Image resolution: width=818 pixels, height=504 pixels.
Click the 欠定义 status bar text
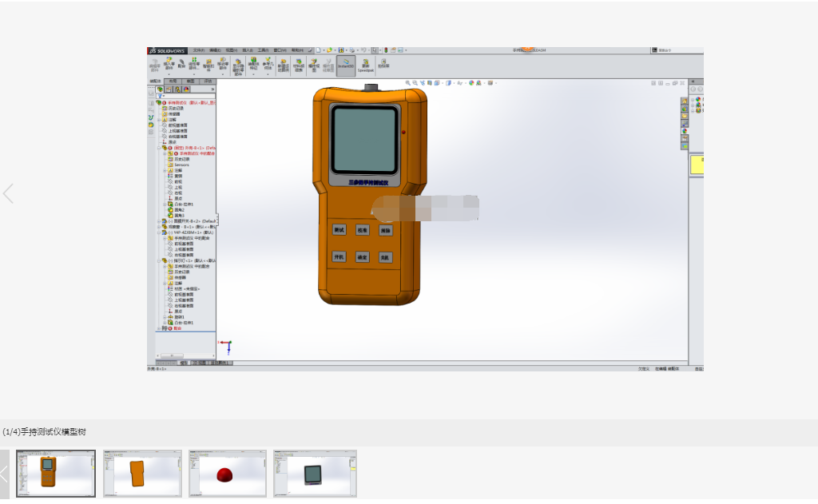(644, 368)
